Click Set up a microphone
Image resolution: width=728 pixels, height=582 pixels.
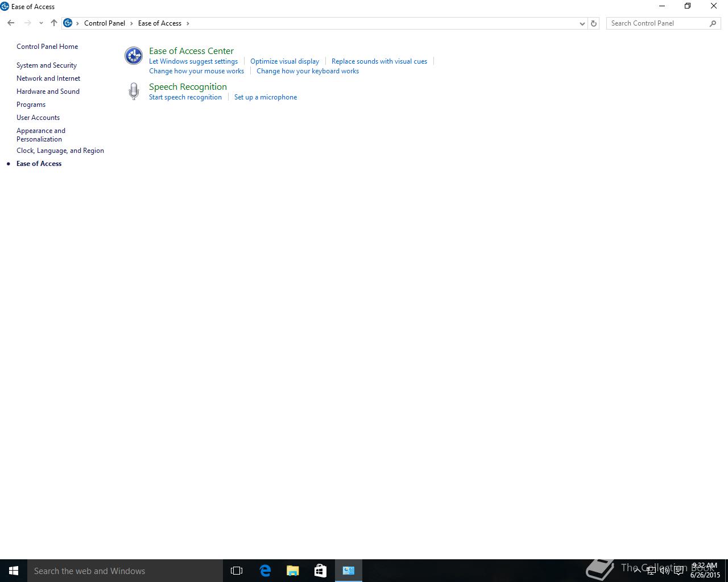[266, 97]
